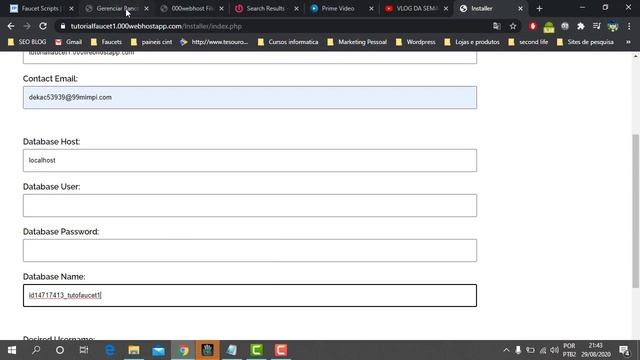
Task: Open Task View on the taskbar
Action: point(84,350)
